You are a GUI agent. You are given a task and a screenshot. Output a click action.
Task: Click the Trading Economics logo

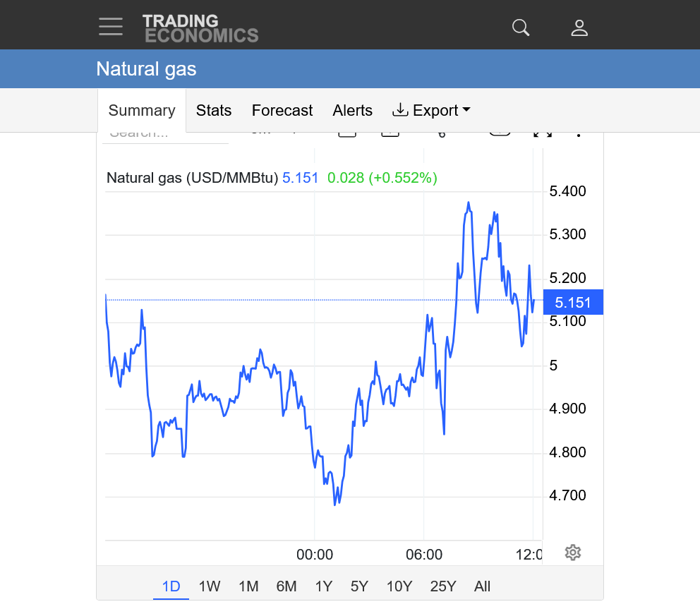tap(200, 28)
